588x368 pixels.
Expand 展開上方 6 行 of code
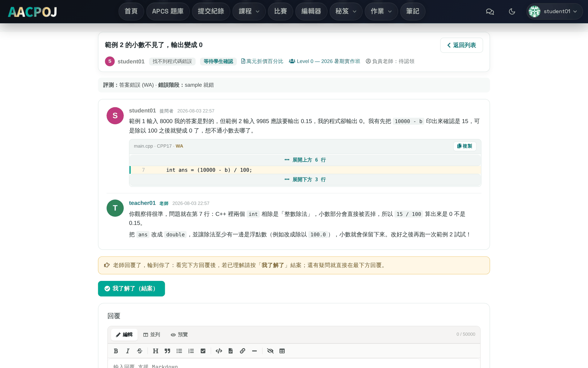coord(305,160)
